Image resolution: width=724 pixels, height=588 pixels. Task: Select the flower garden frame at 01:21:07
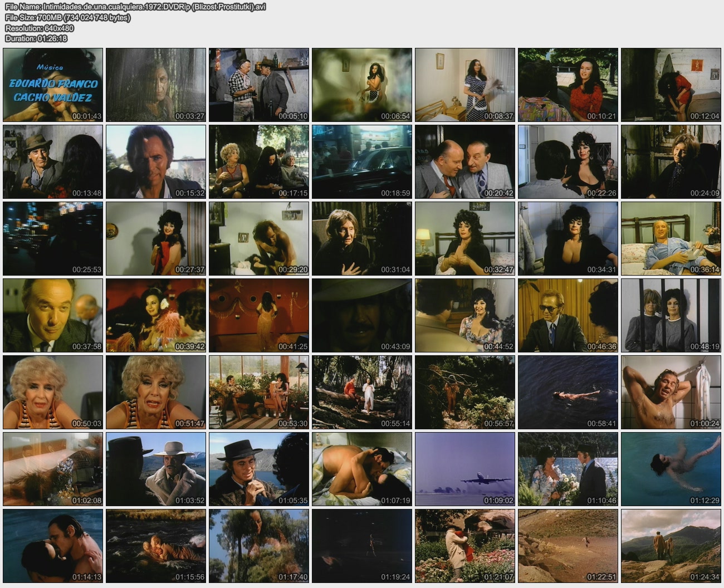tap(465, 546)
